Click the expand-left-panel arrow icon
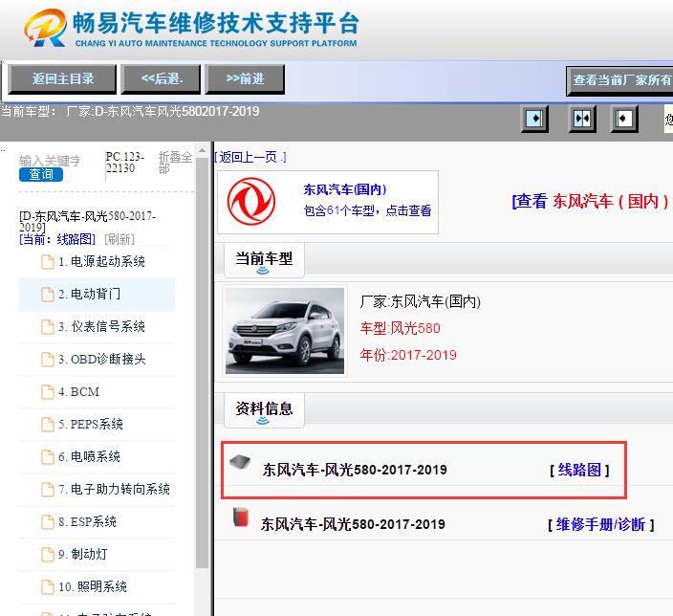This screenshot has height=616, width=673. tap(534, 119)
